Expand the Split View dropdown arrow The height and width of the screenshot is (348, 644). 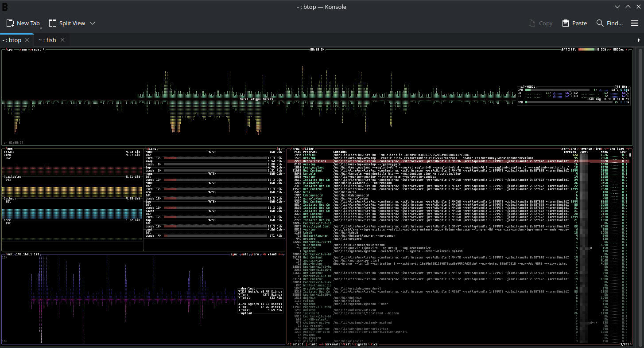[93, 23]
